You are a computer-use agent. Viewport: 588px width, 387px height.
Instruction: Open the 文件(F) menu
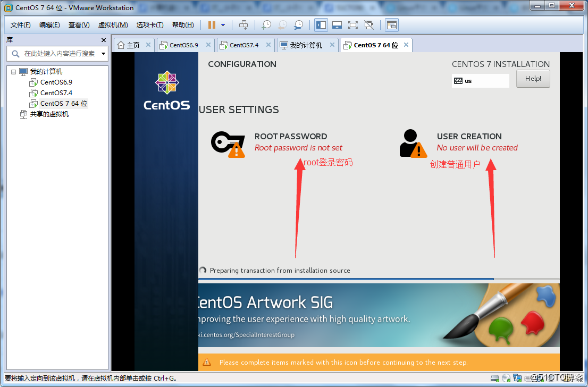[x=20, y=25]
